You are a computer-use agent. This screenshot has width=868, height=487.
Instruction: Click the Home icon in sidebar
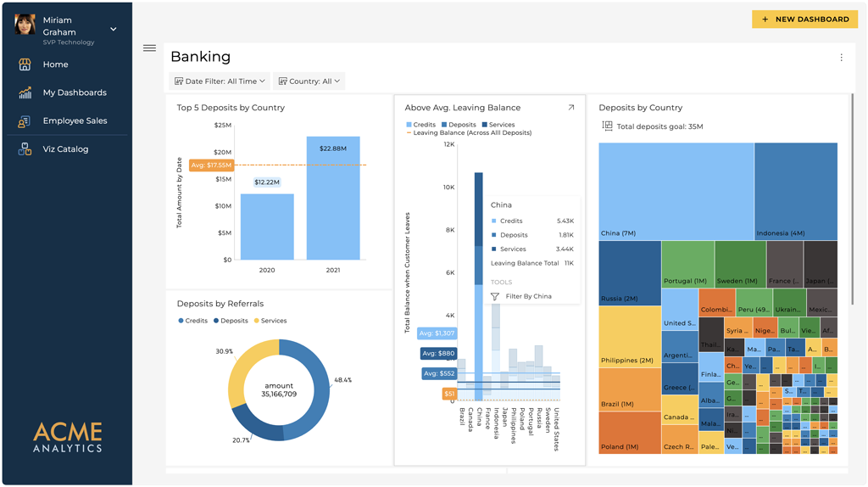coord(25,64)
